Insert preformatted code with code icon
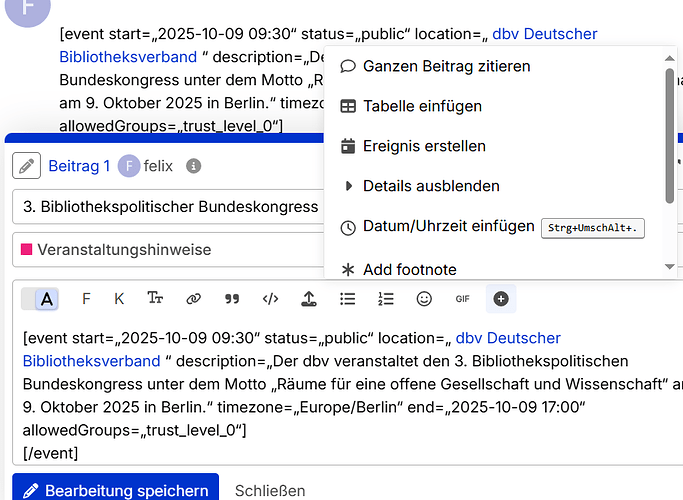The height and width of the screenshot is (500, 683). 270,299
